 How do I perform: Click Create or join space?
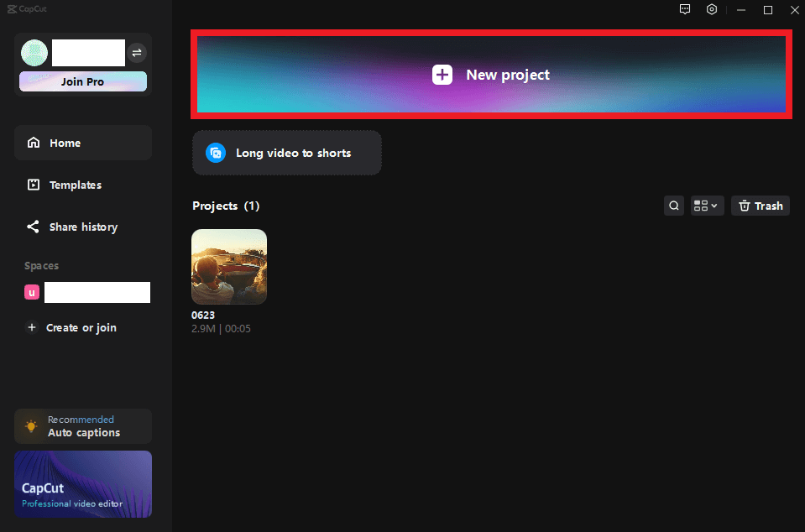click(71, 327)
